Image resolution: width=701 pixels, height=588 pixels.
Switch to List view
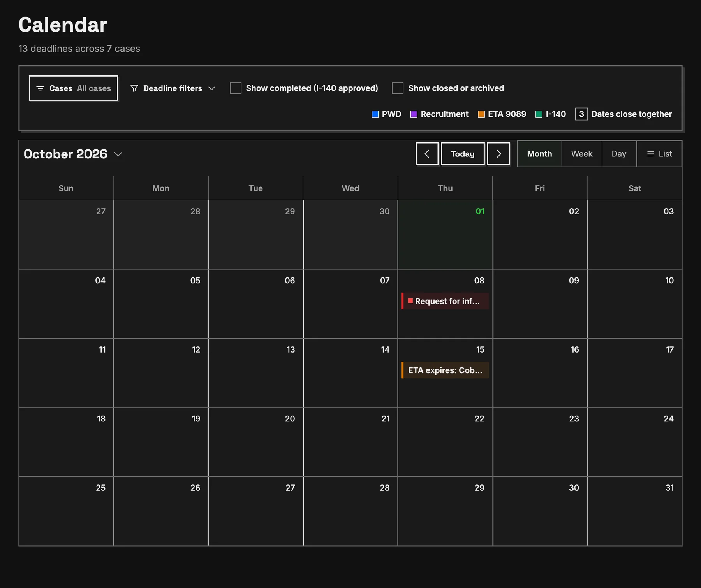pyautogui.click(x=659, y=154)
